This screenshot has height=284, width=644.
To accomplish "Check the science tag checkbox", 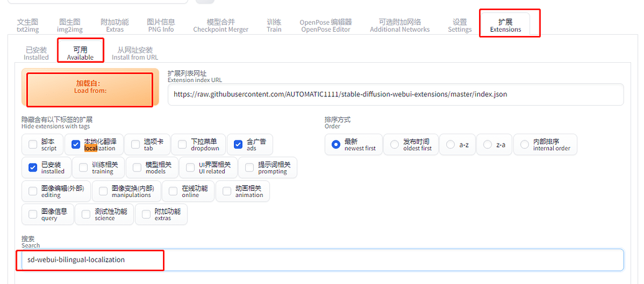I will click(86, 214).
